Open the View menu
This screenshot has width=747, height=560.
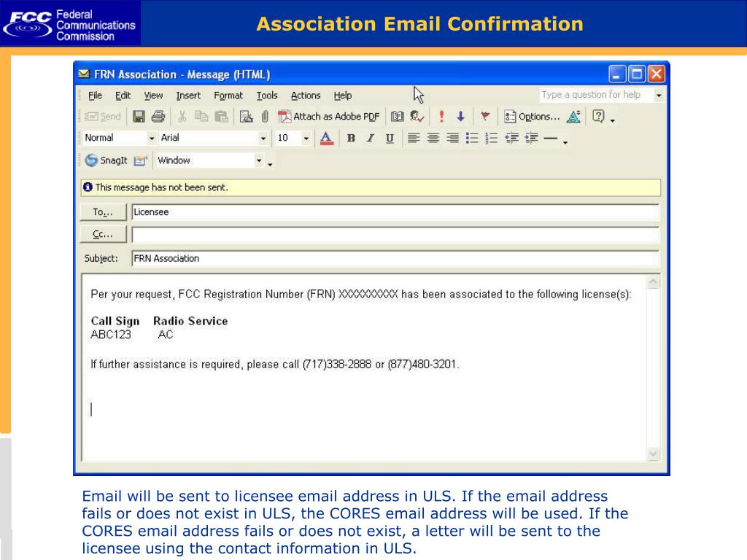point(153,96)
